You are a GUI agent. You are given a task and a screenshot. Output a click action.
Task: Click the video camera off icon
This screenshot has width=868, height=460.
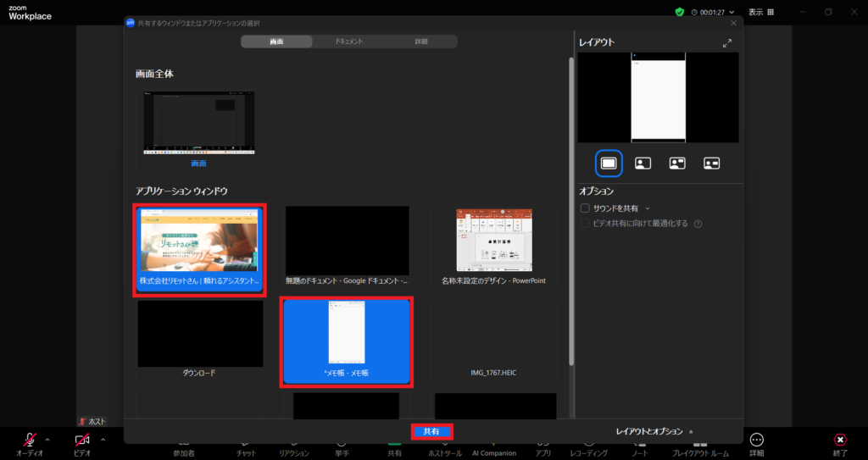(82, 439)
